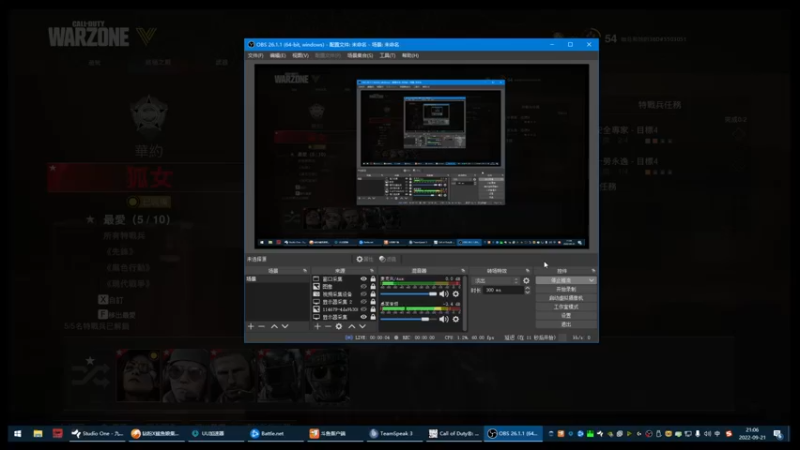This screenshot has width=800, height=450.
Task: Pop out the 混音器 dock icon
Action: (x=463, y=270)
